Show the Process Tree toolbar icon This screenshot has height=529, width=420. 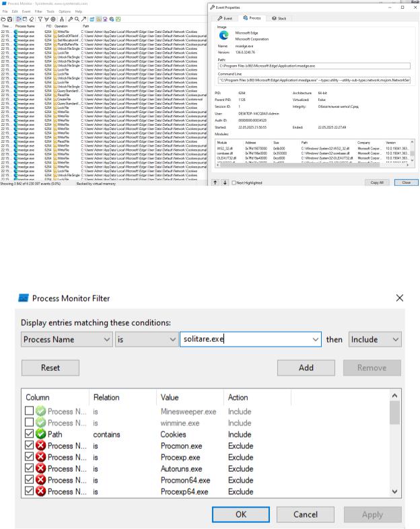click(62, 20)
